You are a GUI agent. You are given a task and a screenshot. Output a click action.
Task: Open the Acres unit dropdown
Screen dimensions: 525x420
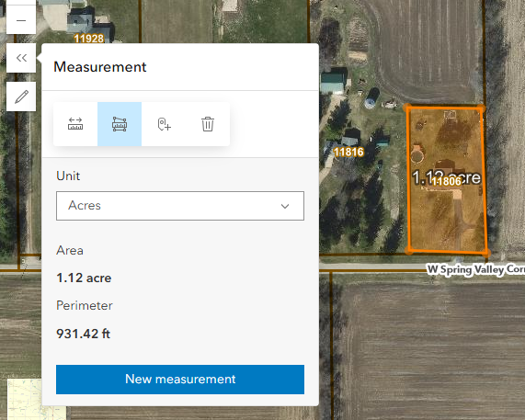click(180, 206)
